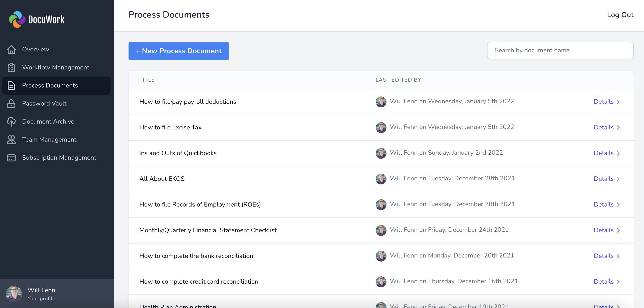Expand details chevron for All About EKOS
The height and width of the screenshot is (308, 644).
pyautogui.click(x=619, y=179)
